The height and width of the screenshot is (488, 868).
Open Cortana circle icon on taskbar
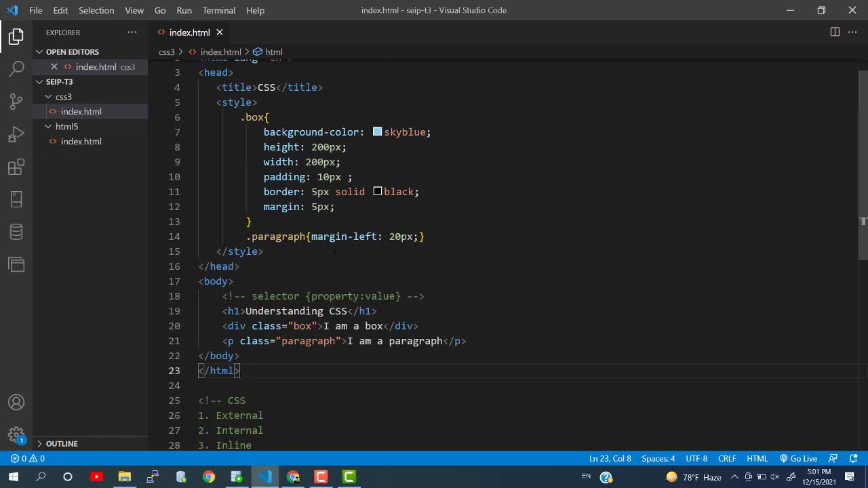point(68,477)
